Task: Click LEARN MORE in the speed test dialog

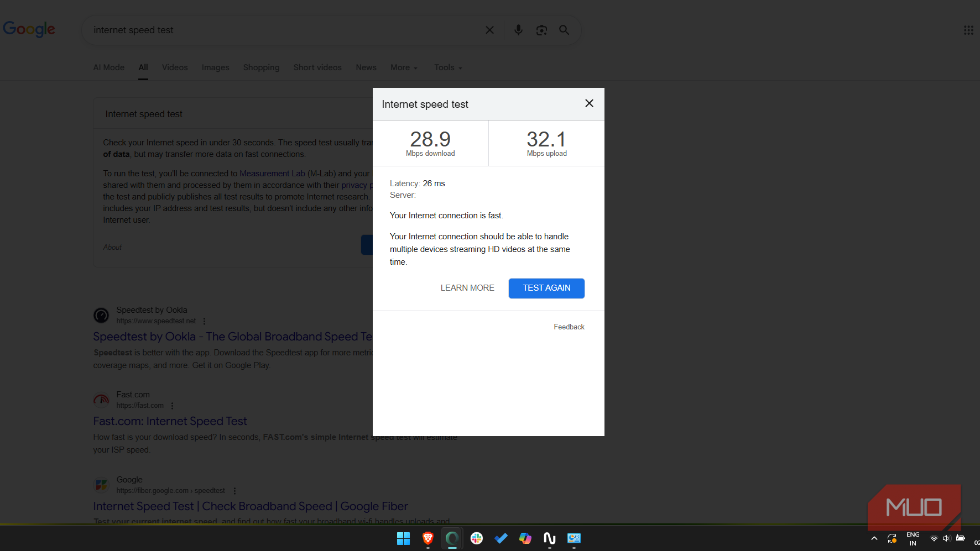Action: (467, 288)
